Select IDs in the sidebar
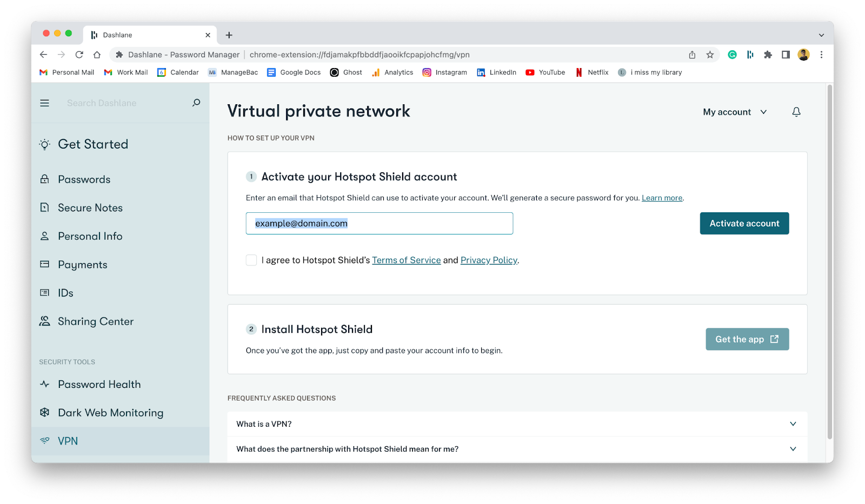 coord(65,293)
